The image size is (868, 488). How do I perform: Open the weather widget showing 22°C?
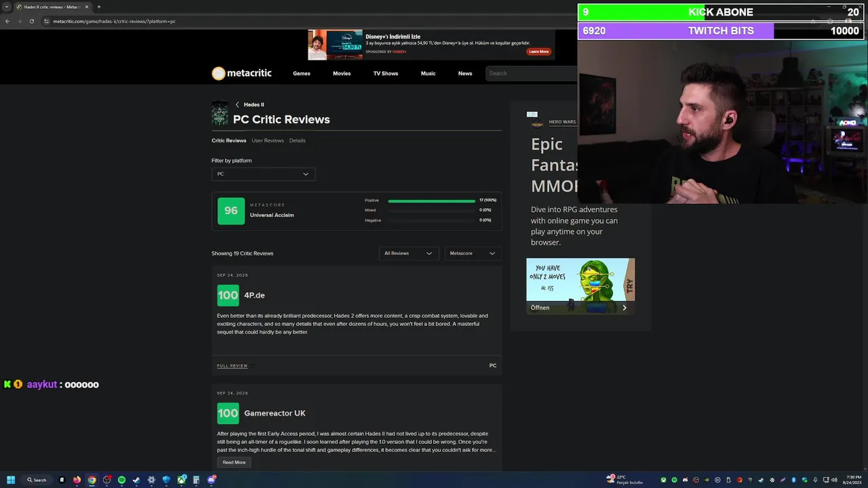pos(625,480)
